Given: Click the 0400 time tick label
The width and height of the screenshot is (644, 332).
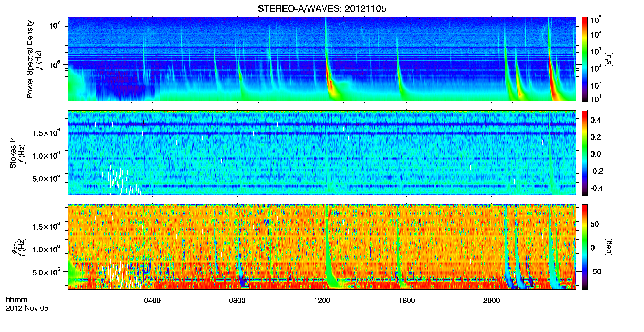Looking at the screenshot, I should [x=152, y=300].
